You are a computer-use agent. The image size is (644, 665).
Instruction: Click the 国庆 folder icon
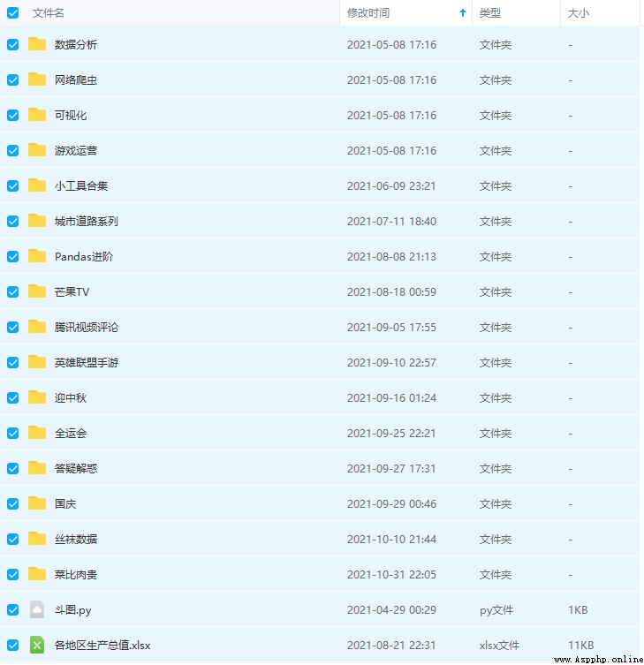(37, 503)
